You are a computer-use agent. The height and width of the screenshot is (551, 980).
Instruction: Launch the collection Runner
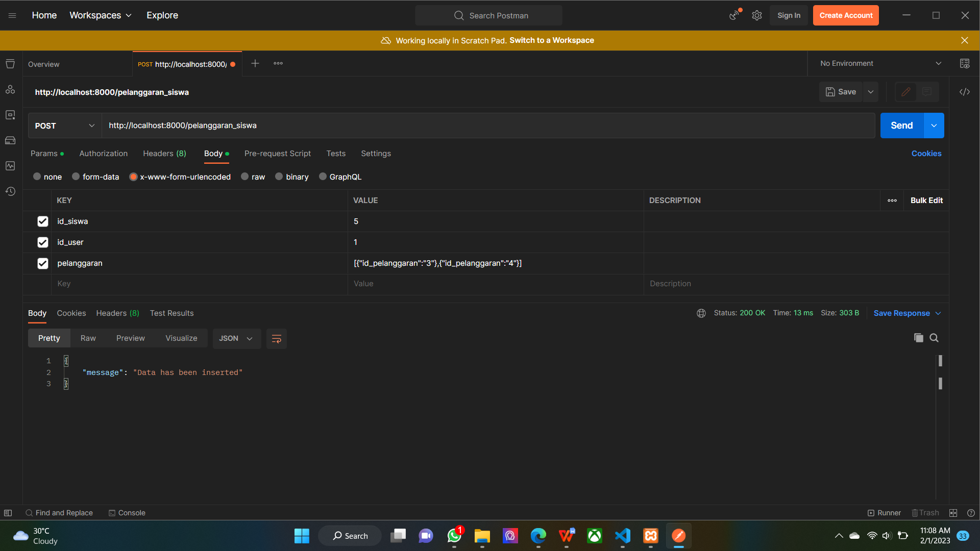885,513
